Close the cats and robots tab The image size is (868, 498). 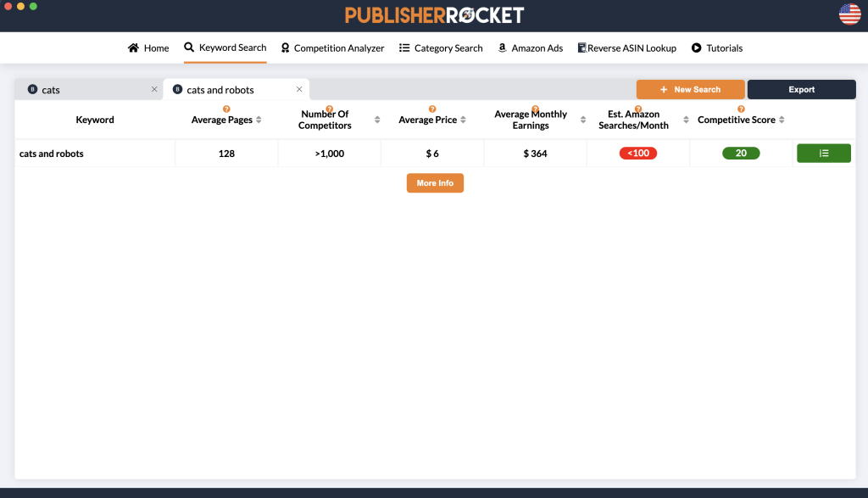(299, 89)
